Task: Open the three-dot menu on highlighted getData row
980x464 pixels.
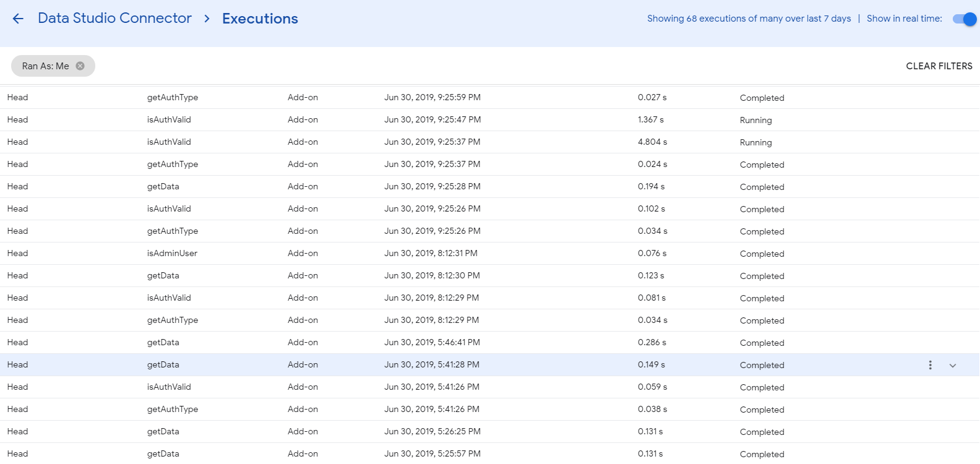Action: tap(930, 365)
